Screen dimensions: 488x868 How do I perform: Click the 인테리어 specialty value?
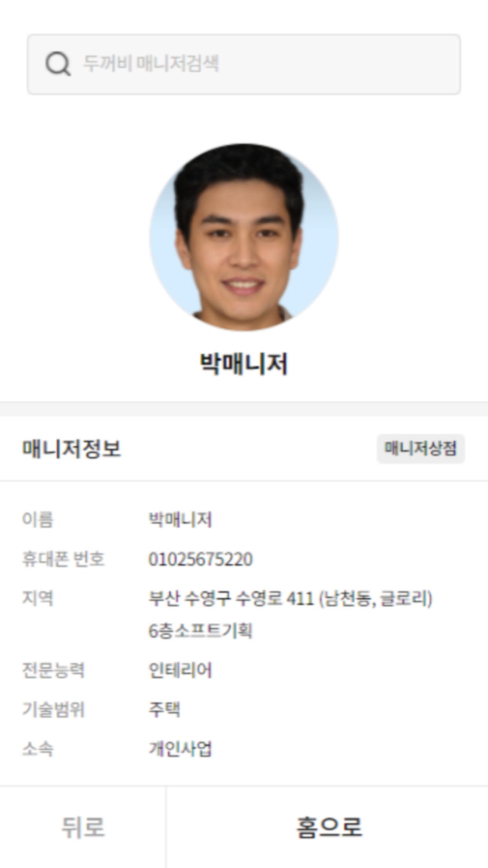(x=180, y=670)
